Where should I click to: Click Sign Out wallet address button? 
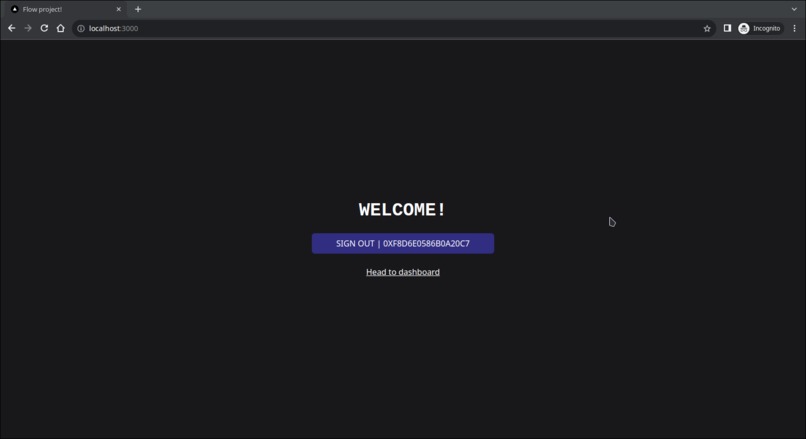tap(402, 243)
